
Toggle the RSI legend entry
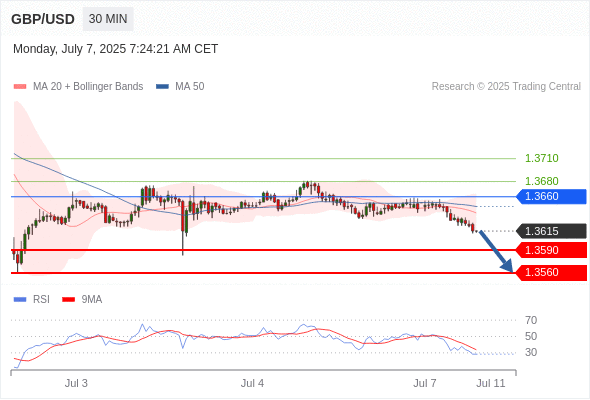(x=32, y=300)
